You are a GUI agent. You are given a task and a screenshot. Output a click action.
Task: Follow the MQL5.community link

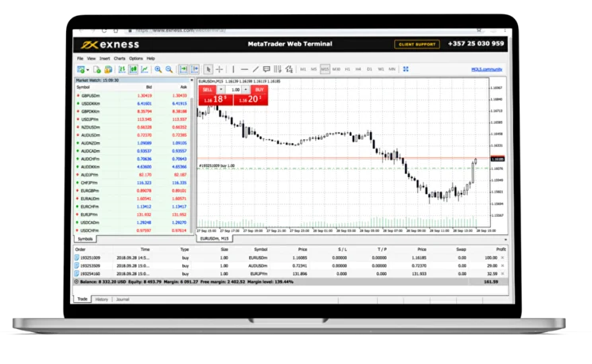487,69
